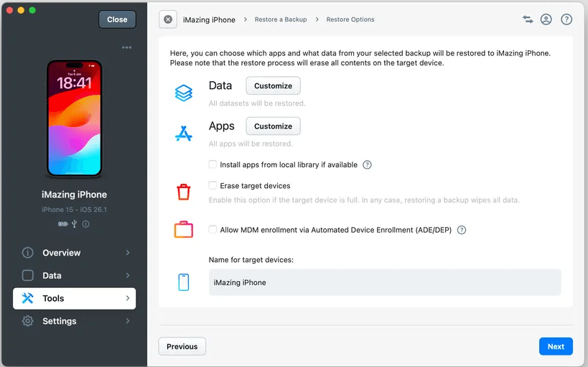
Task: Customize which Data sets are restored
Action: point(273,86)
